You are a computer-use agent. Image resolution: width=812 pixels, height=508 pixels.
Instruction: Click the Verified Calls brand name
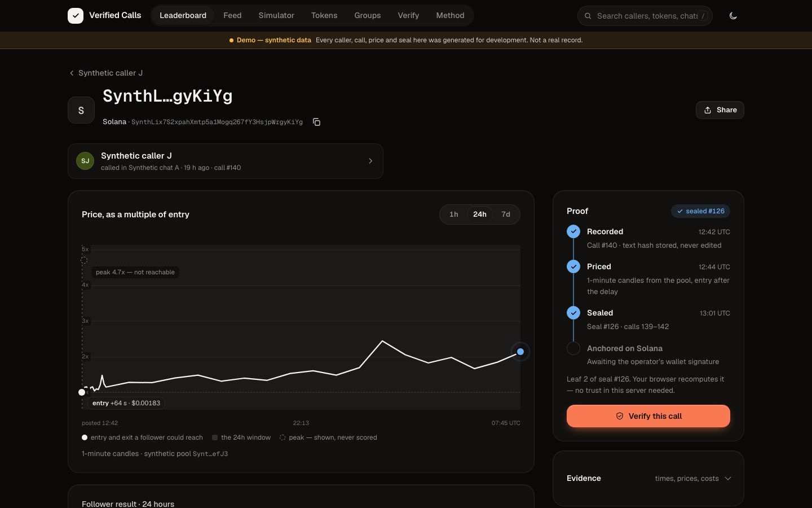pyautogui.click(x=115, y=15)
